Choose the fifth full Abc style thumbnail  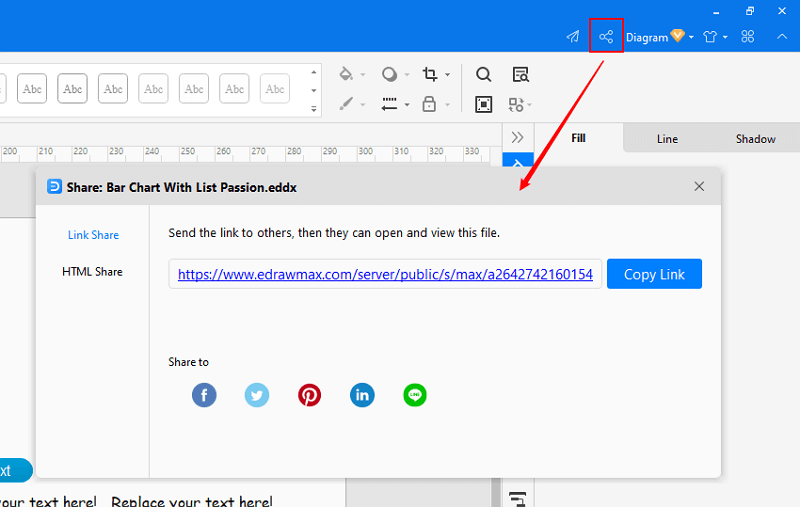194,89
